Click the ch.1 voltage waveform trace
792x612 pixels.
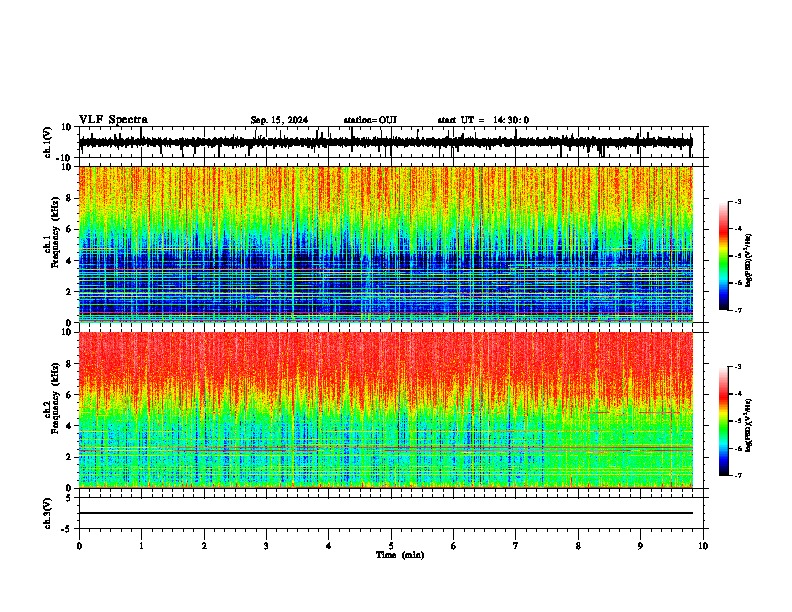pos(385,142)
